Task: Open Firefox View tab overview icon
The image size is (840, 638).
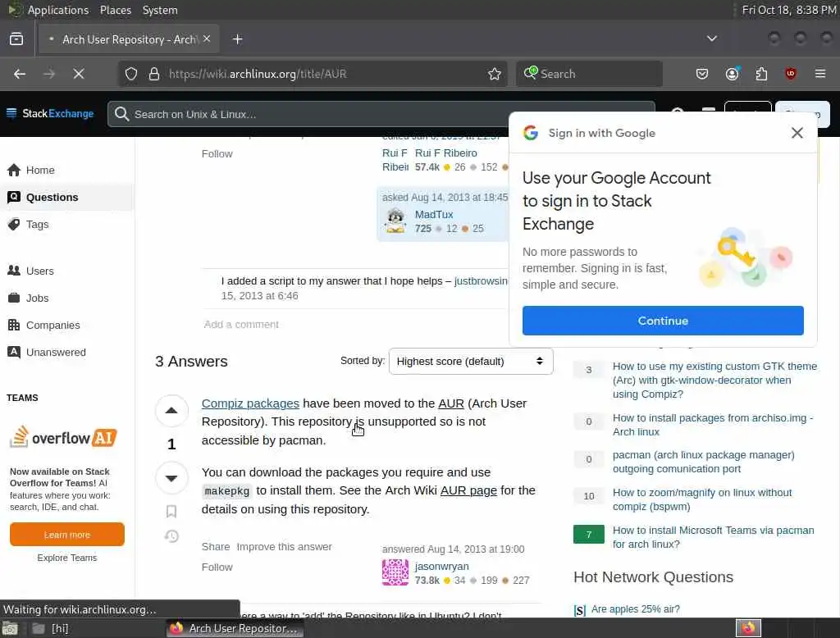Action: pyautogui.click(x=16, y=39)
